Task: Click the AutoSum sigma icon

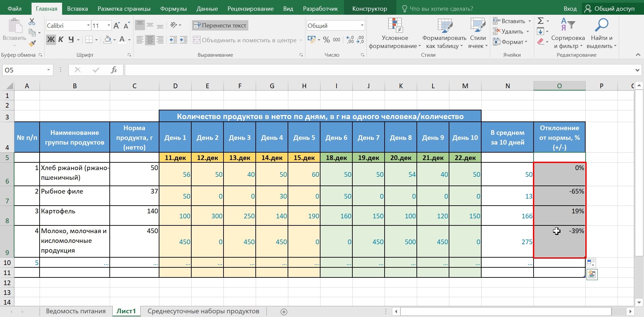Action: (x=540, y=21)
